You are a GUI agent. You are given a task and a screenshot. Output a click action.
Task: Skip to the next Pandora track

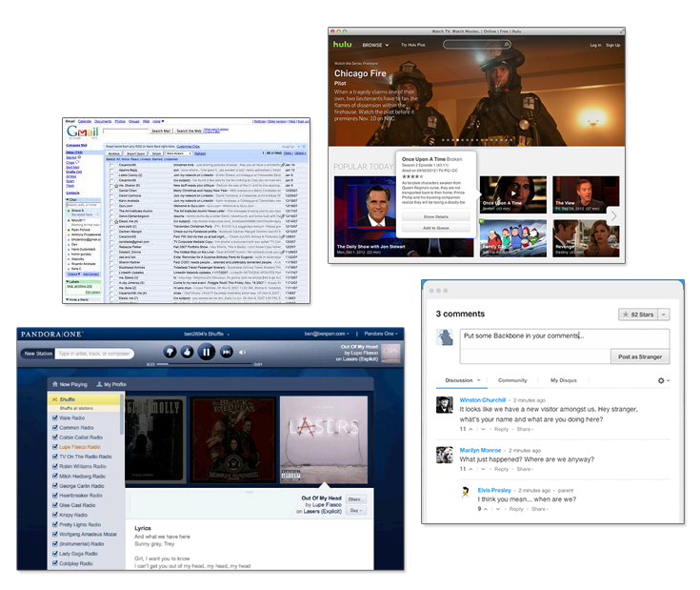pyautogui.click(x=227, y=352)
